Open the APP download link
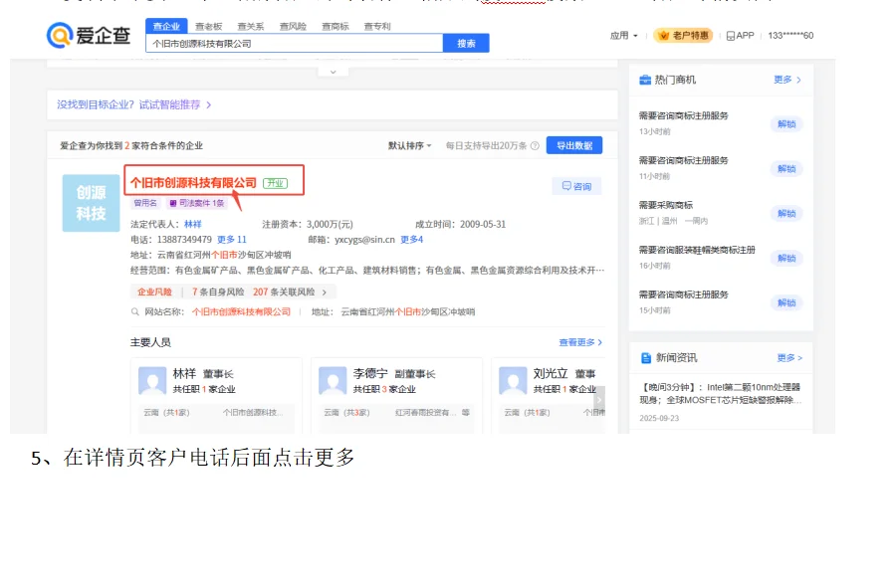 coord(740,36)
